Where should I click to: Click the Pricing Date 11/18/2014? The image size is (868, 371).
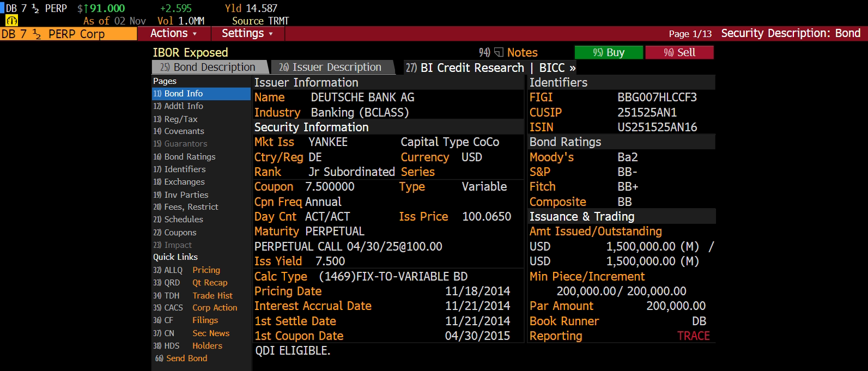coord(477,291)
